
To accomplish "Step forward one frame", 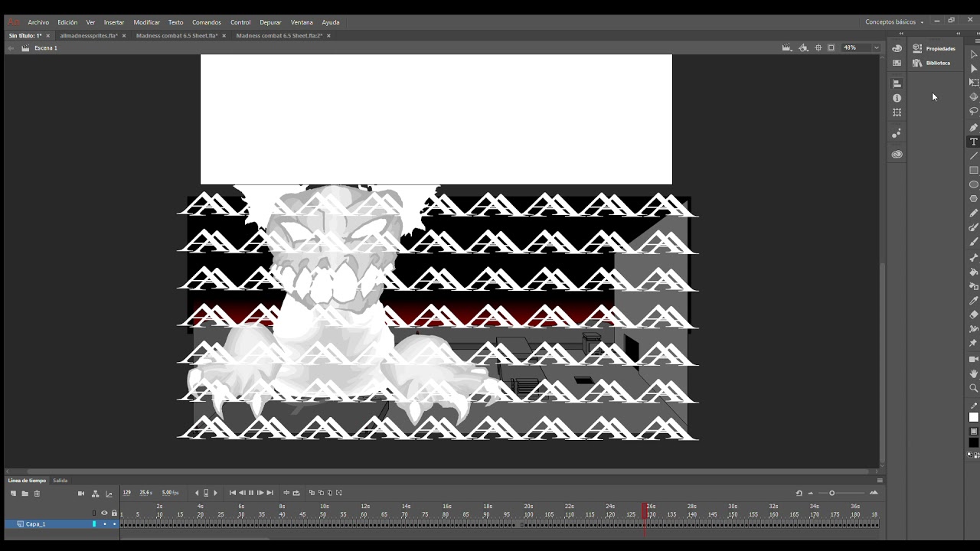I will pos(260,493).
